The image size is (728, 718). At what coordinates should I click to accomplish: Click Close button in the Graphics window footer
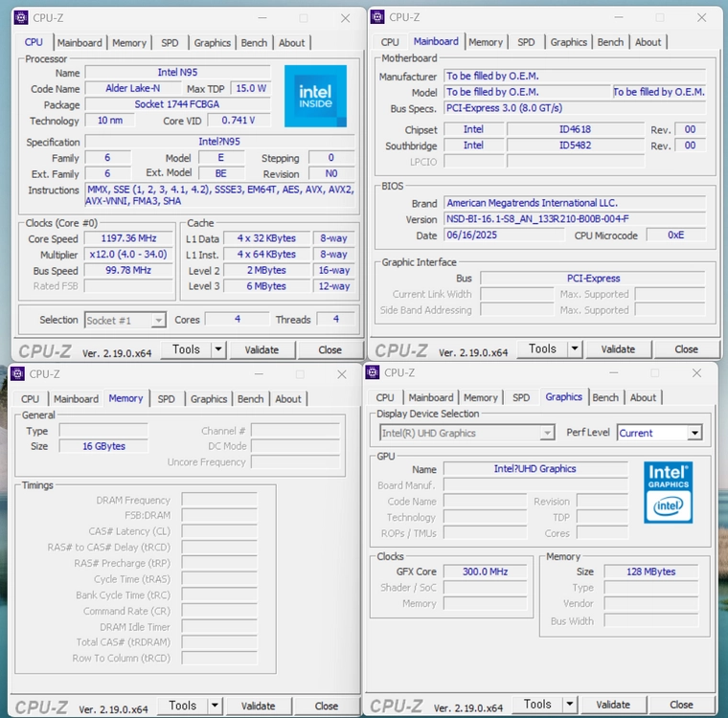coord(681,705)
